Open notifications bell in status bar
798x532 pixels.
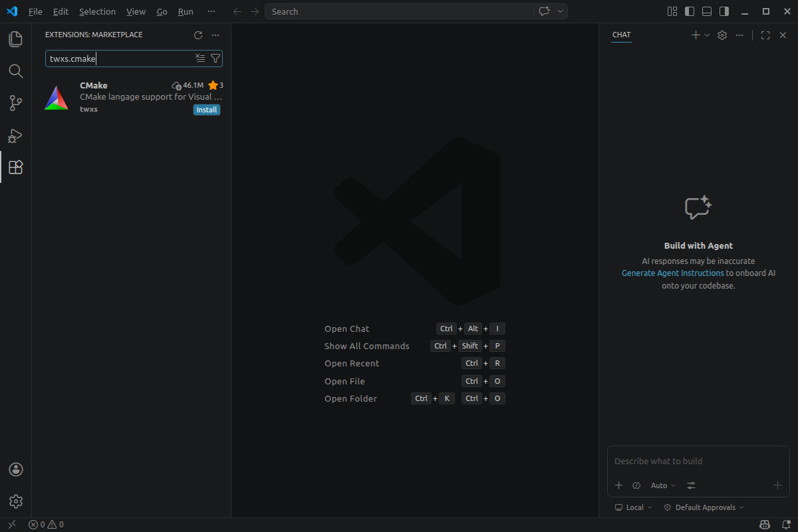point(785,525)
